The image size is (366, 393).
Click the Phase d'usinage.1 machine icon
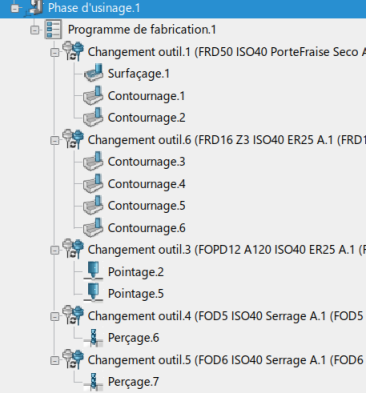34,7
